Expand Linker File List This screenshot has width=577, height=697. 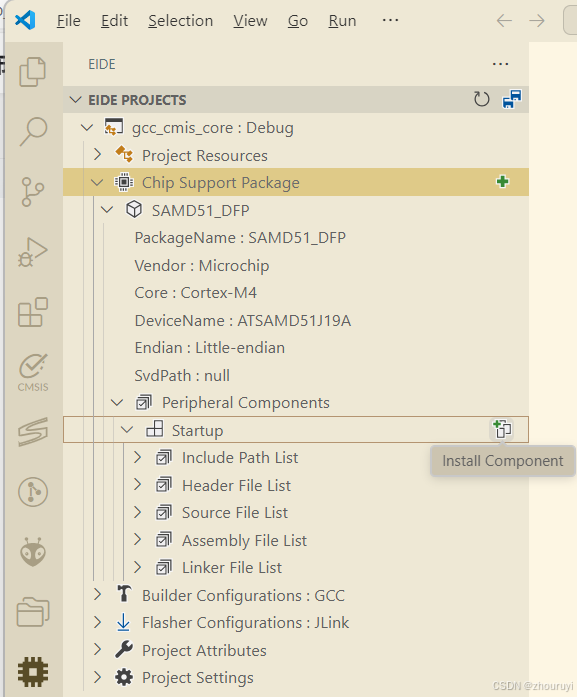pos(137,567)
